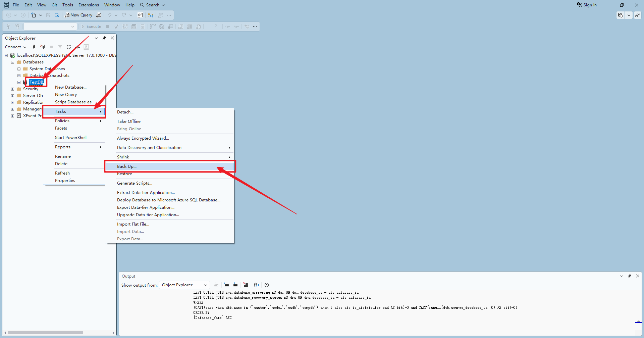Click the overflow ellipsis on the top toolbar
The image size is (644, 338).
pos(169,15)
